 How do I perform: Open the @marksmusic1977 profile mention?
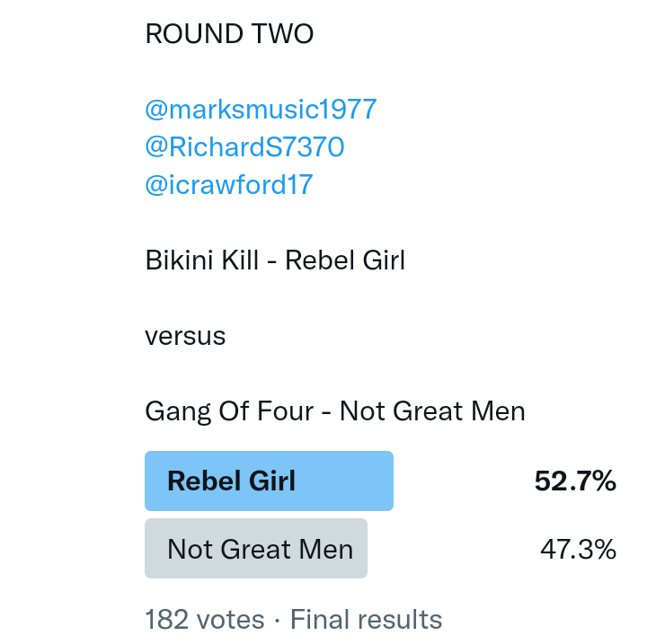point(261,110)
